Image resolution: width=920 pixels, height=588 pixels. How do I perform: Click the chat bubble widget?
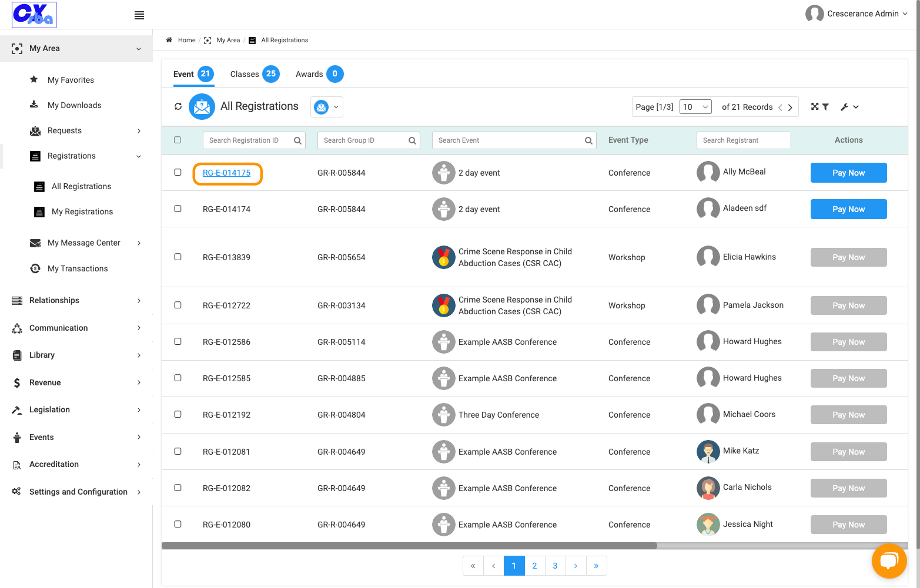(x=889, y=561)
